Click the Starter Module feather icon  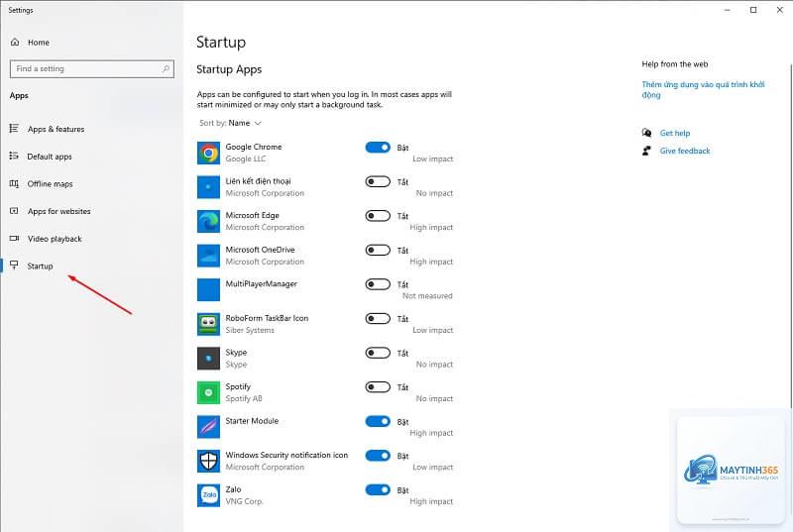208,427
